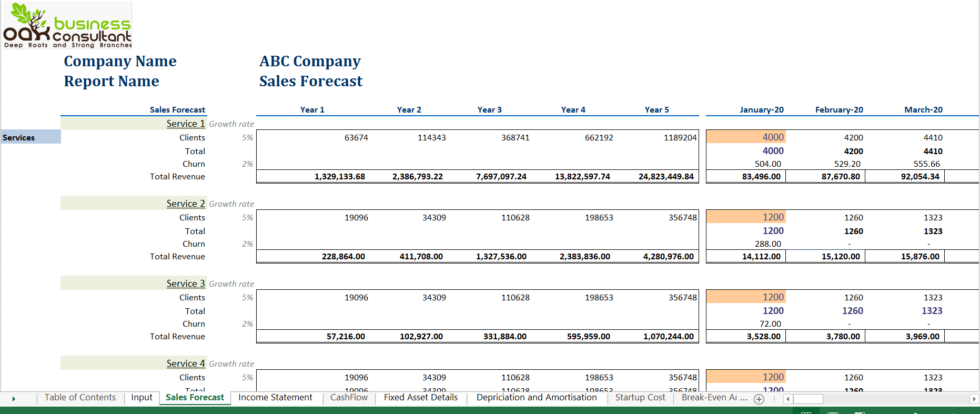The height and width of the screenshot is (414, 980).
Task: Open Depriciation and Amortisation sheet tab
Action: tap(537, 398)
